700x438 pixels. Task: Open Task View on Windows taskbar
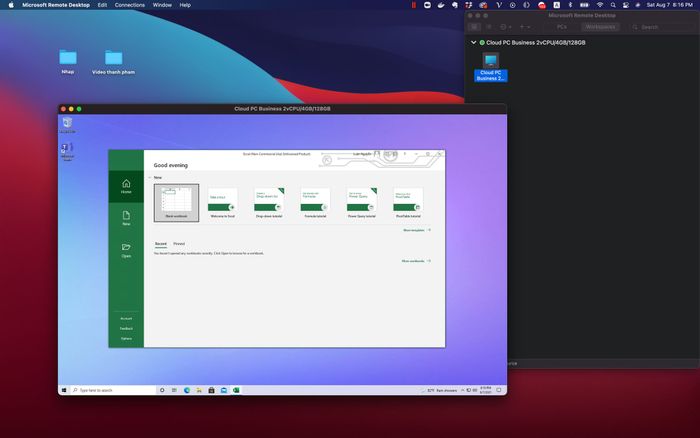[174, 390]
